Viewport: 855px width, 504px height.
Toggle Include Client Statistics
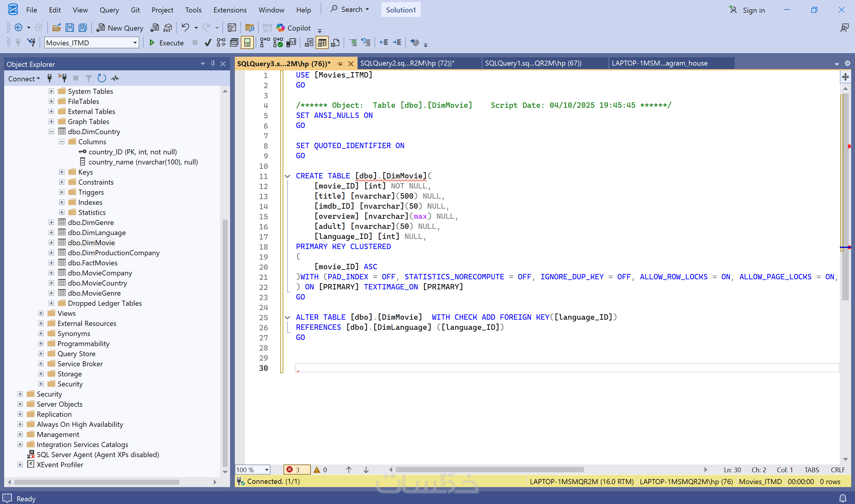pyautogui.click(x=291, y=42)
